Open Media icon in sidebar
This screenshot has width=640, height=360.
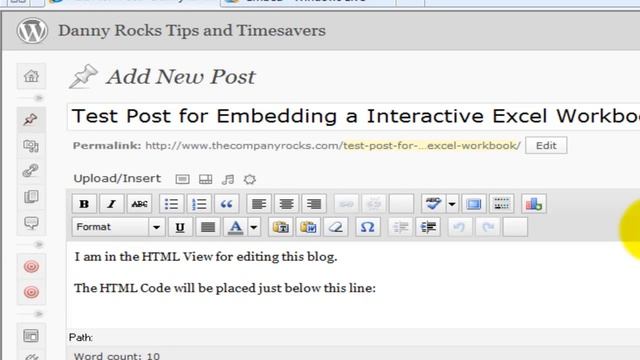pyautogui.click(x=31, y=146)
